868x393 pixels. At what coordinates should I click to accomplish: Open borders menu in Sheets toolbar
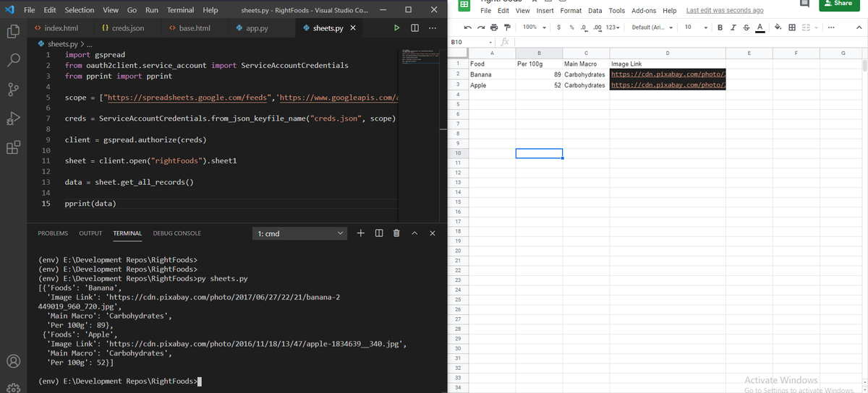point(792,27)
